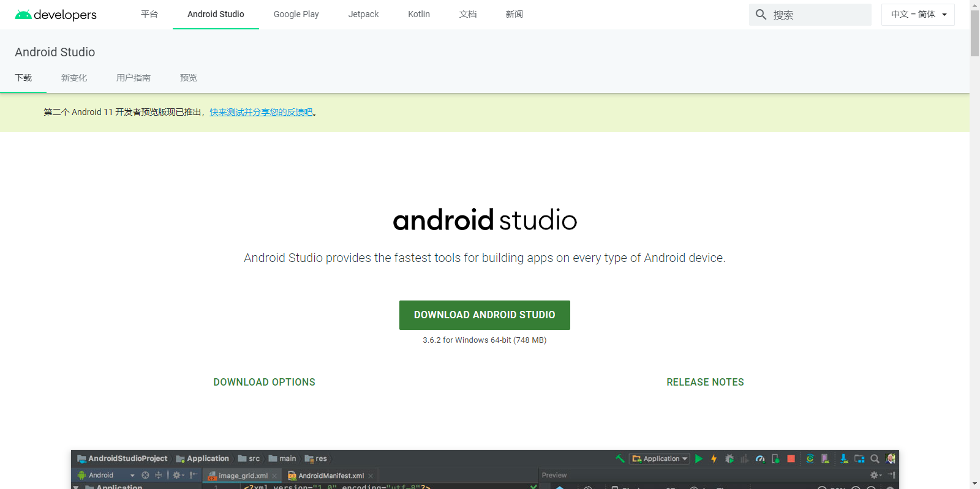Image resolution: width=980 pixels, height=489 pixels.
Task: Open the 新闻 nav item
Action: tap(514, 14)
